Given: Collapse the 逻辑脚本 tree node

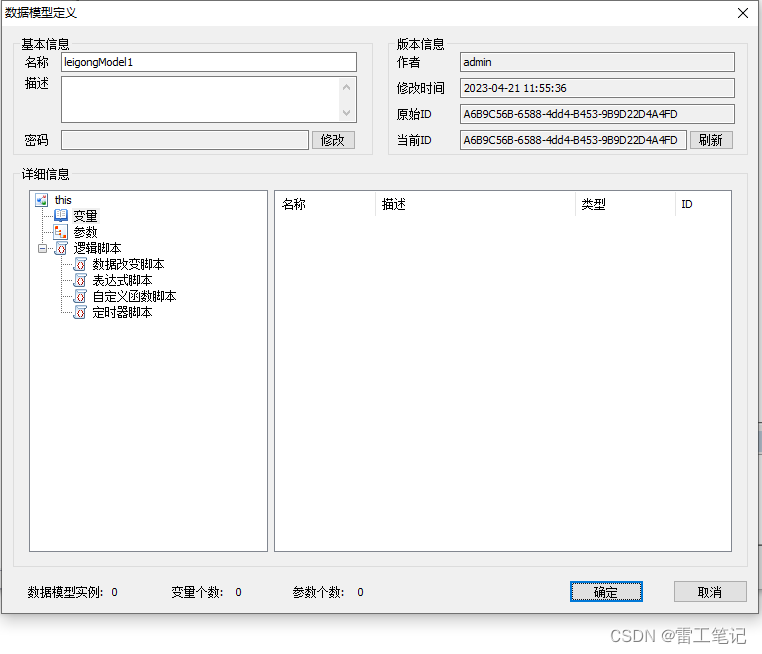Looking at the screenshot, I should point(43,248).
